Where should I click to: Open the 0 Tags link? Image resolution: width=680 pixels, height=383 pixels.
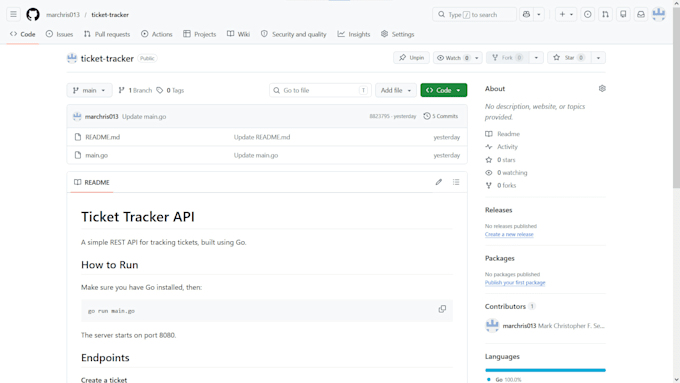coord(170,90)
